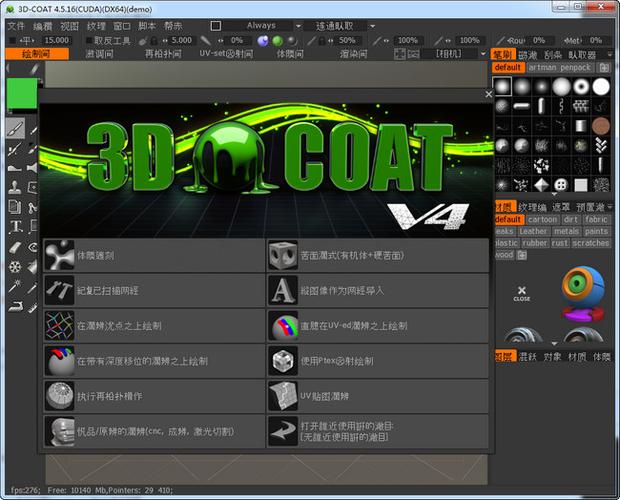620x500 pixels.
Task: Pick the four-hole button brush alpha
Action: [561, 185]
